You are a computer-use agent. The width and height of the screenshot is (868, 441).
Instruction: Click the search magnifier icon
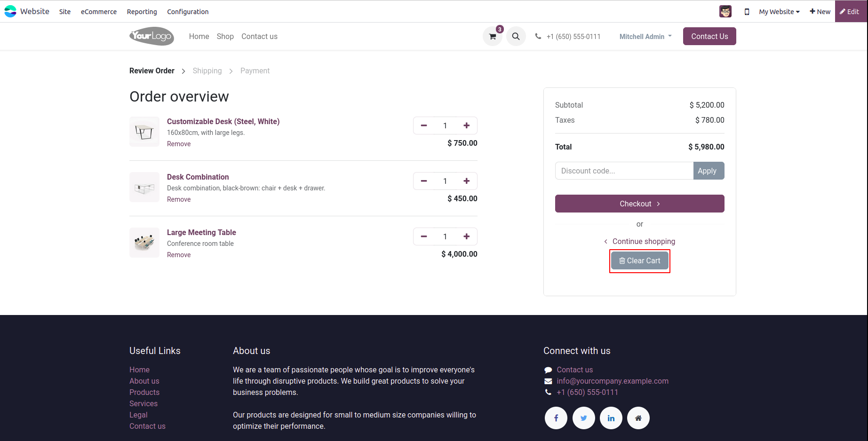click(516, 37)
